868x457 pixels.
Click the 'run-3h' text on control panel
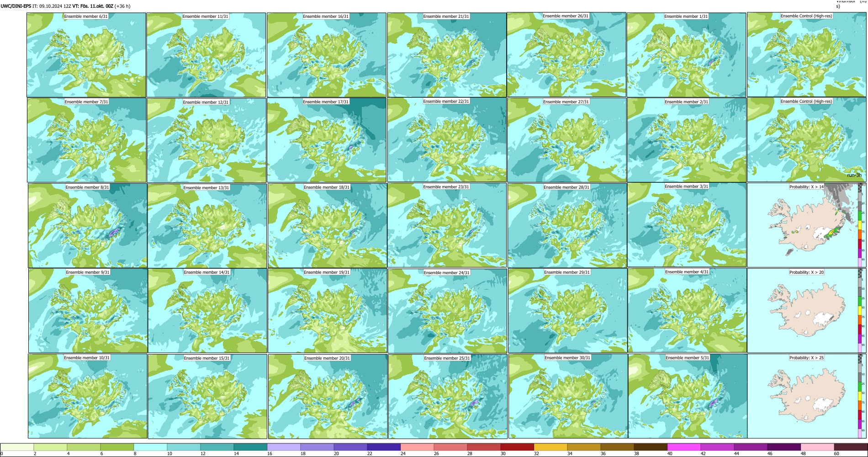pyautogui.click(x=854, y=175)
